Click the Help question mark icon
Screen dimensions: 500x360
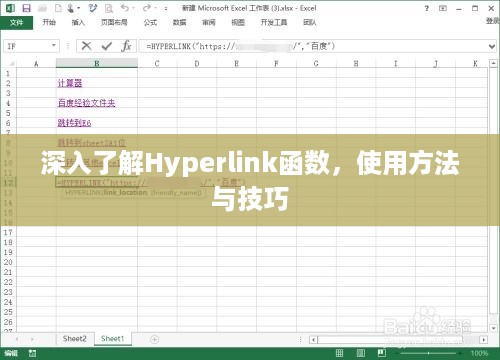pos(427,9)
